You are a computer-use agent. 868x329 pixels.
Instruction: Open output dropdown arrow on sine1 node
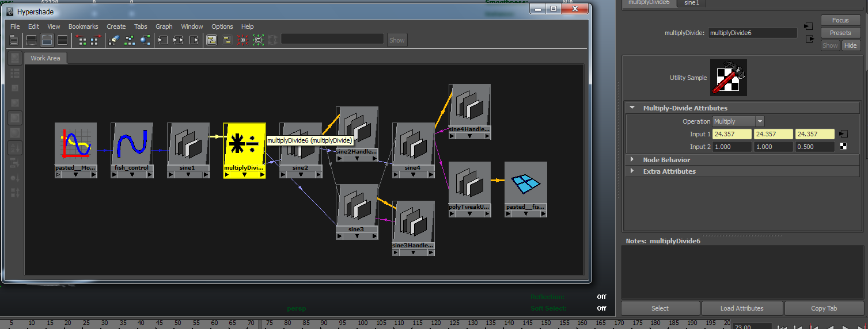(x=206, y=175)
